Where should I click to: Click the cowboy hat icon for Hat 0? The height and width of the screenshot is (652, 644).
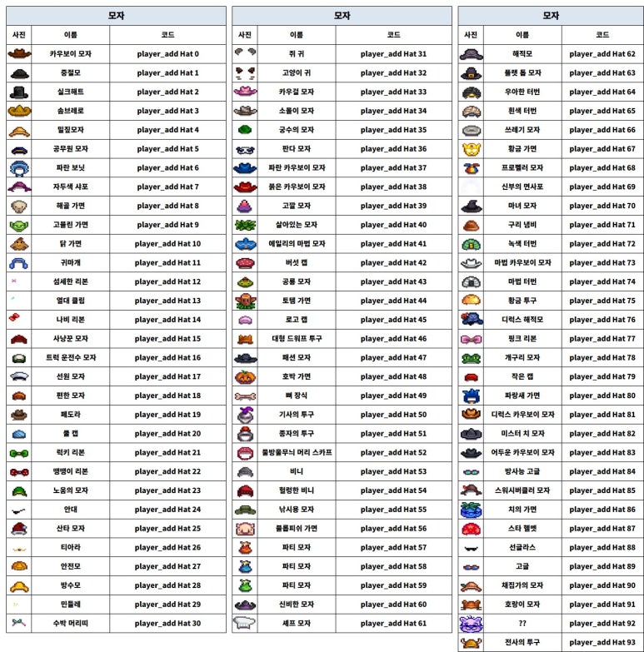coord(19,53)
